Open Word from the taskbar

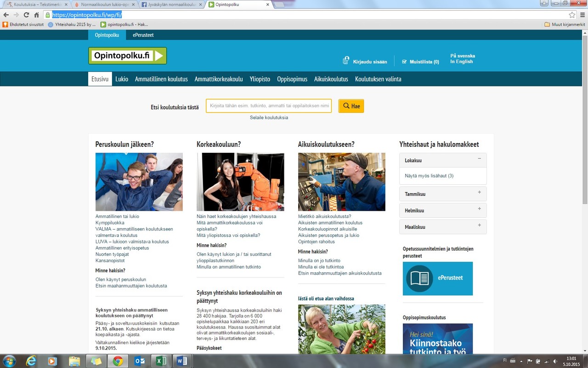(x=182, y=361)
